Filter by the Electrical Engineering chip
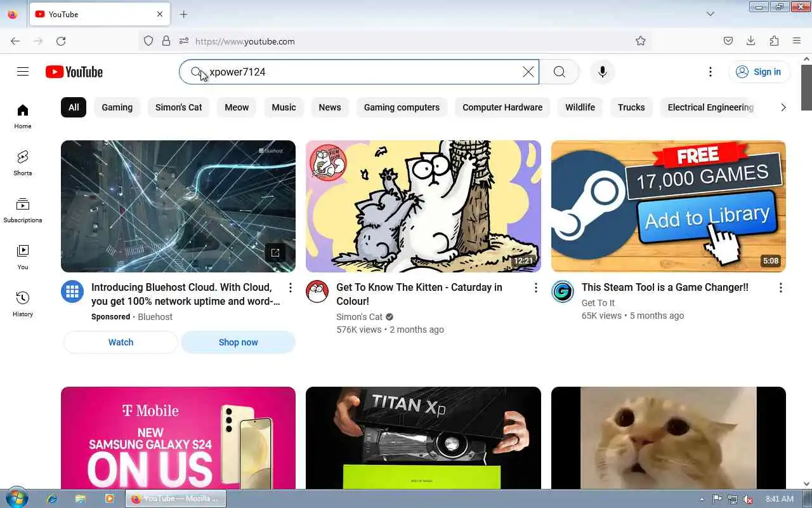Screen dimensions: 812x508 [710, 107]
